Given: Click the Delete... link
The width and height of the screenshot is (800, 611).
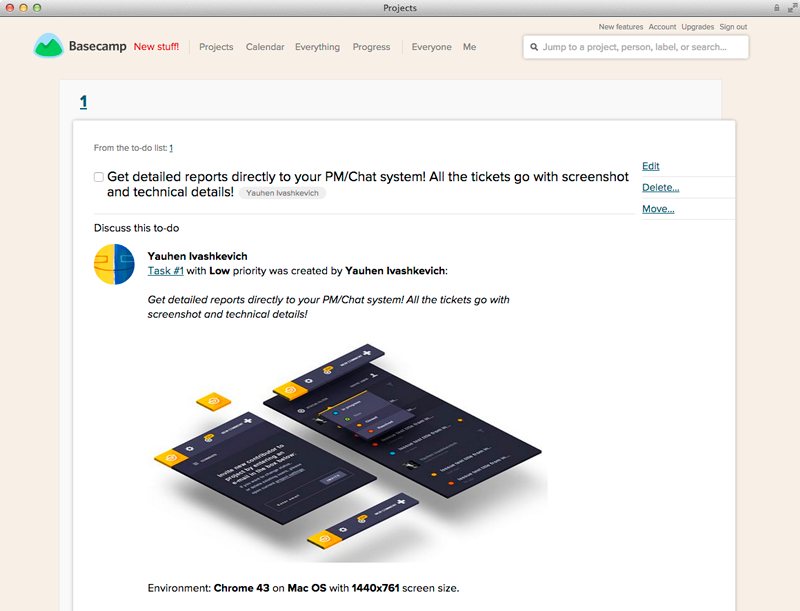Looking at the screenshot, I should [x=660, y=188].
